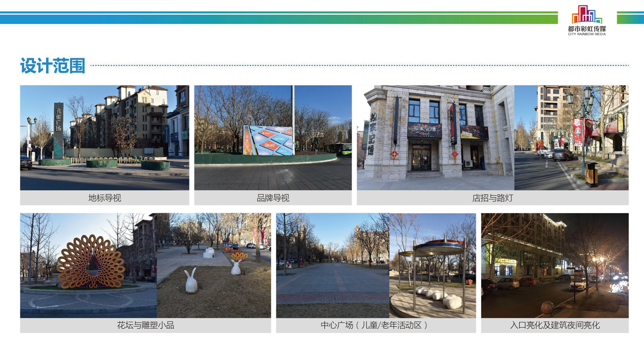Viewport: 644px width, 359px height.
Task: Select the street lamp banner photo
Action: click(x=571, y=137)
